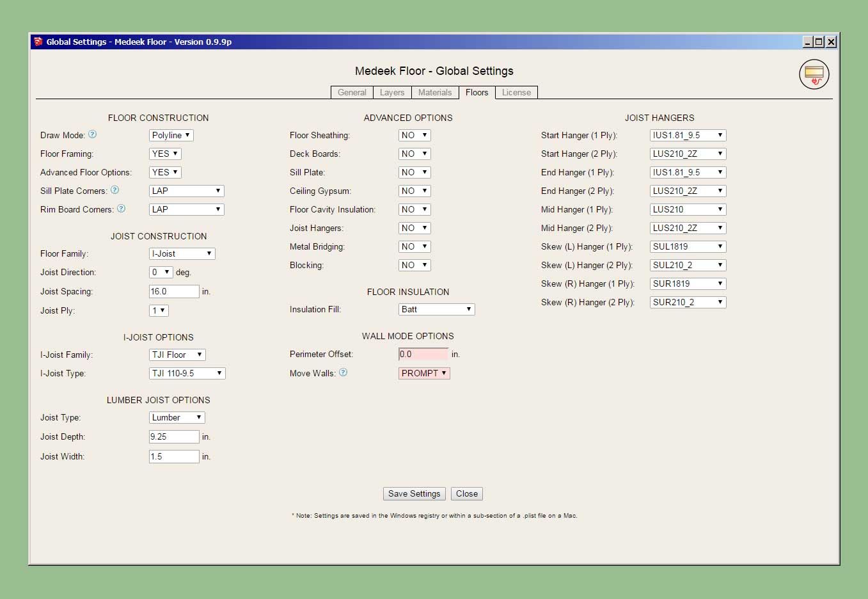Open the Joist Ply dropdown

click(159, 310)
